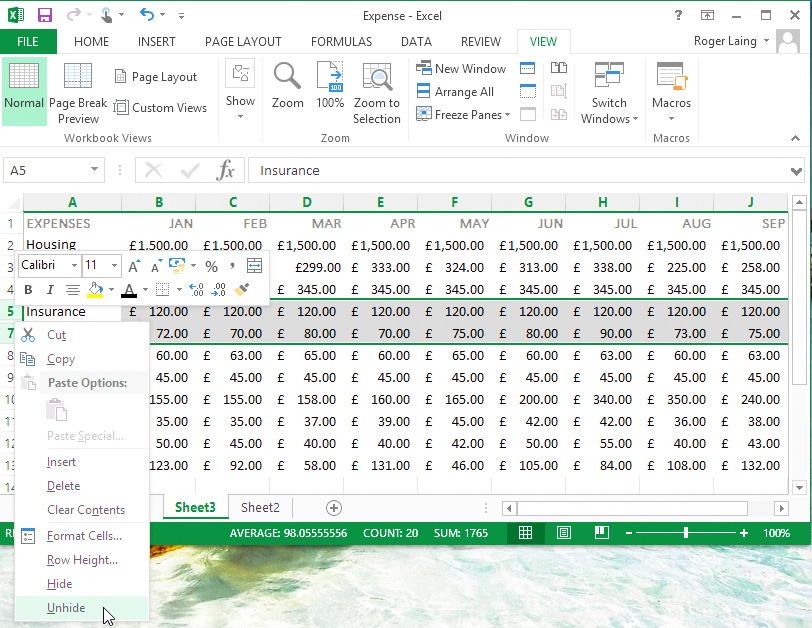Screen dimensions: 812x628
Task: Click Zoom to Selection in the ribbon
Action: tap(377, 92)
